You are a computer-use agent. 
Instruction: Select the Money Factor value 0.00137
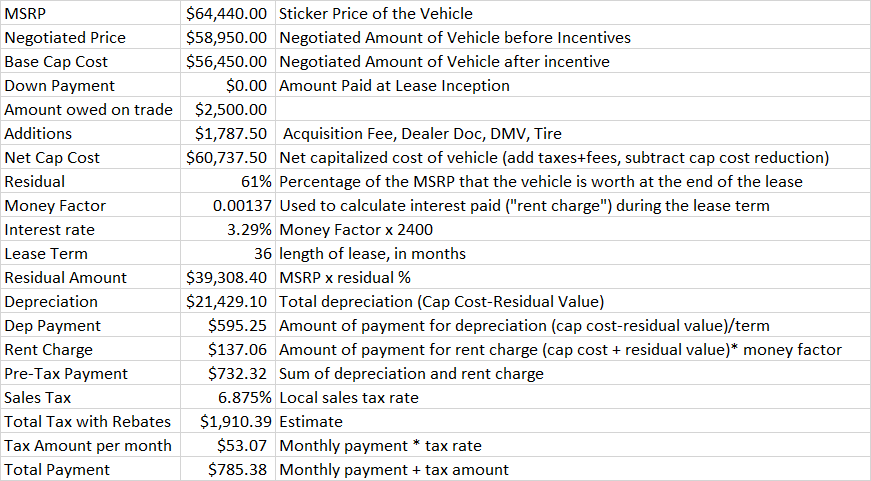[x=228, y=206]
